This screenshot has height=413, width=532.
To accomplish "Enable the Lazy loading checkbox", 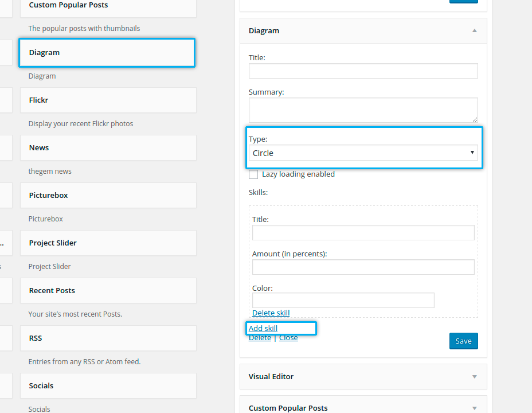I will [x=253, y=174].
